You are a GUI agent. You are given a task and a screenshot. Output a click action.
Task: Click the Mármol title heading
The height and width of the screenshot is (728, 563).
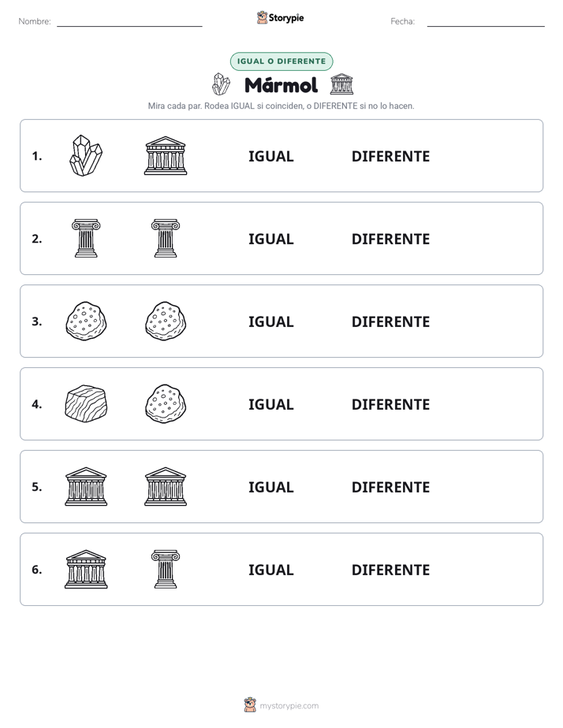tap(281, 85)
